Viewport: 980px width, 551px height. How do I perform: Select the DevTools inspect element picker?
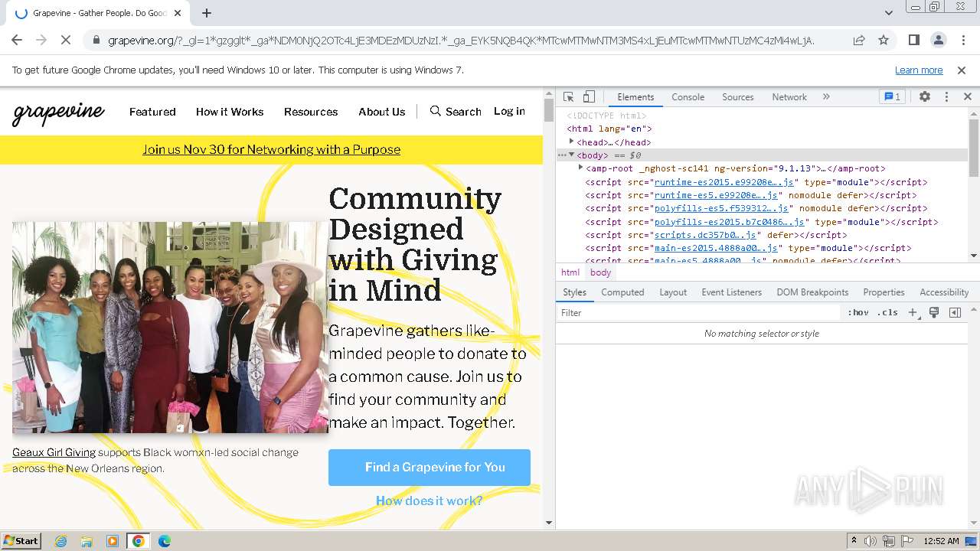click(x=568, y=97)
